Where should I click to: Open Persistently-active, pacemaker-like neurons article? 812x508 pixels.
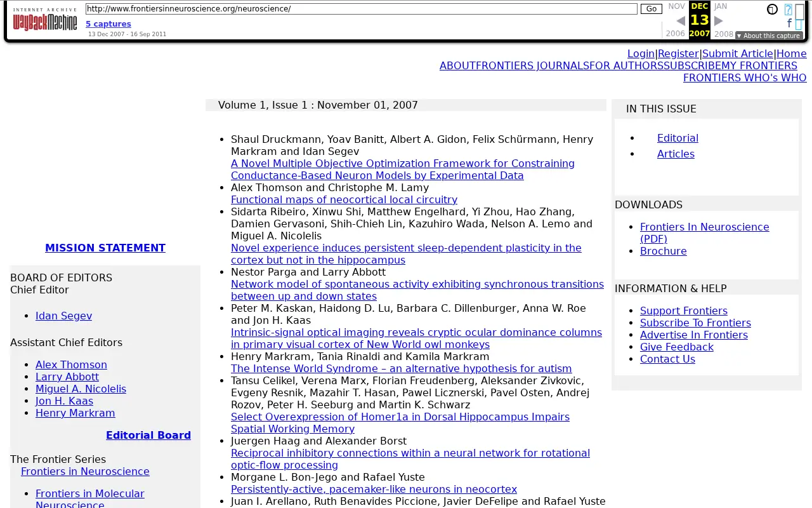coord(374,490)
